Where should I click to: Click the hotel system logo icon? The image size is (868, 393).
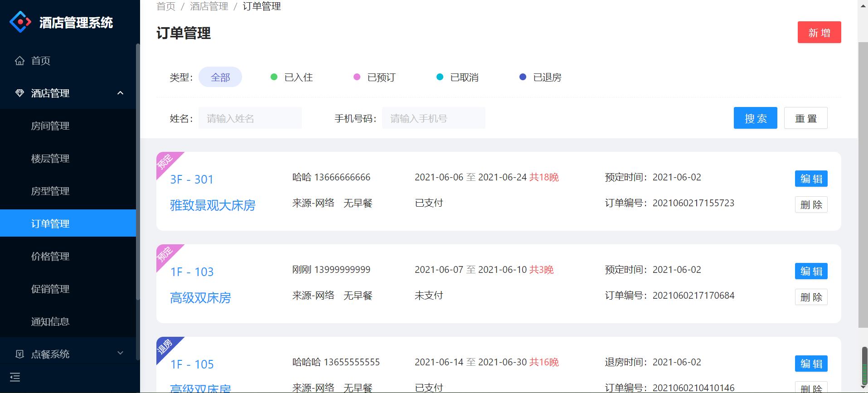click(20, 22)
